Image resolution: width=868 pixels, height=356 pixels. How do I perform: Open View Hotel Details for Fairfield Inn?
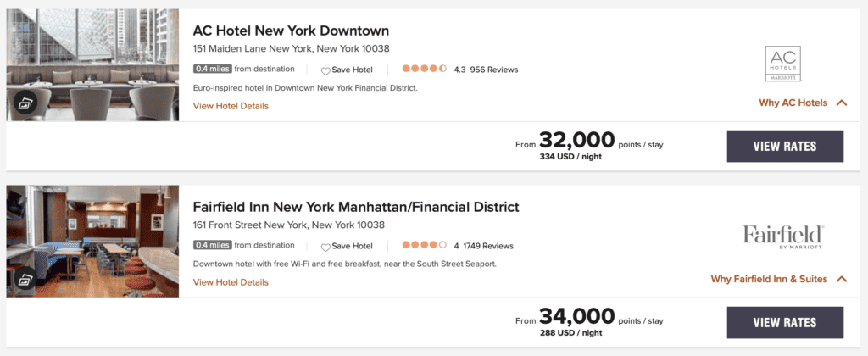click(231, 282)
